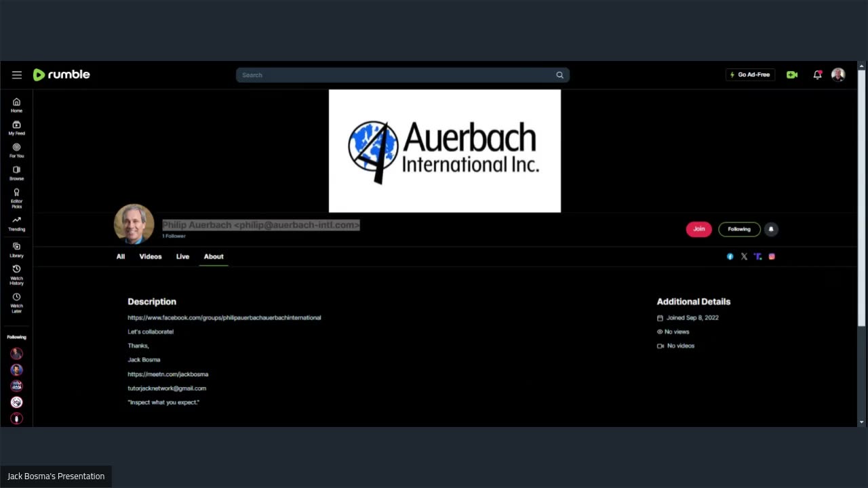Open the channel's Truth Social link icon
The height and width of the screenshot is (488, 868).
click(757, 257)
